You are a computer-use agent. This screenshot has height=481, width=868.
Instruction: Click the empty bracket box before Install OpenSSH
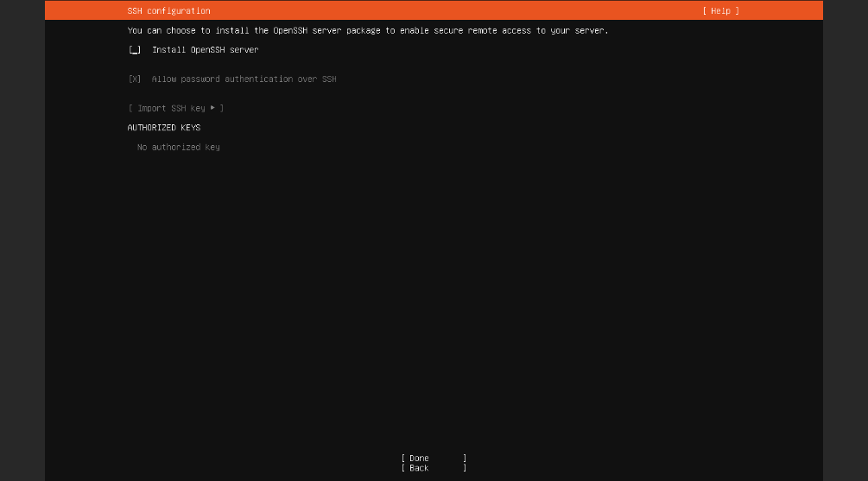point(135,50)
